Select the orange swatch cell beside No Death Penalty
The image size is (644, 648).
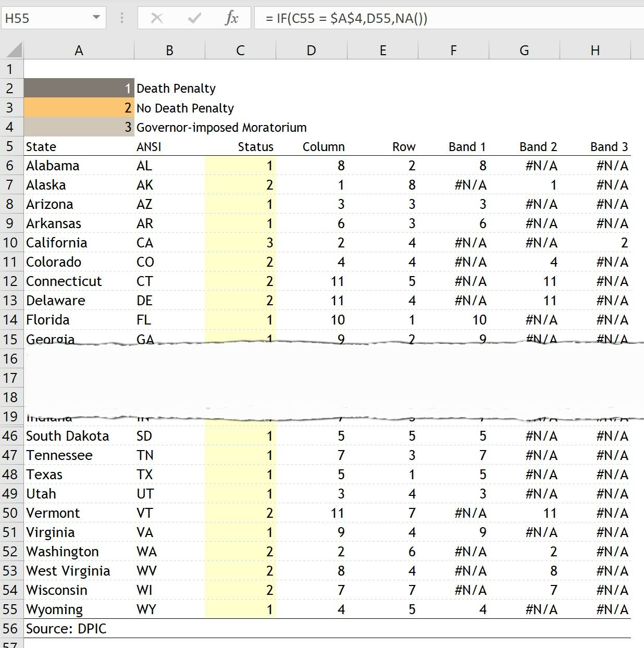tap(78, 107)
